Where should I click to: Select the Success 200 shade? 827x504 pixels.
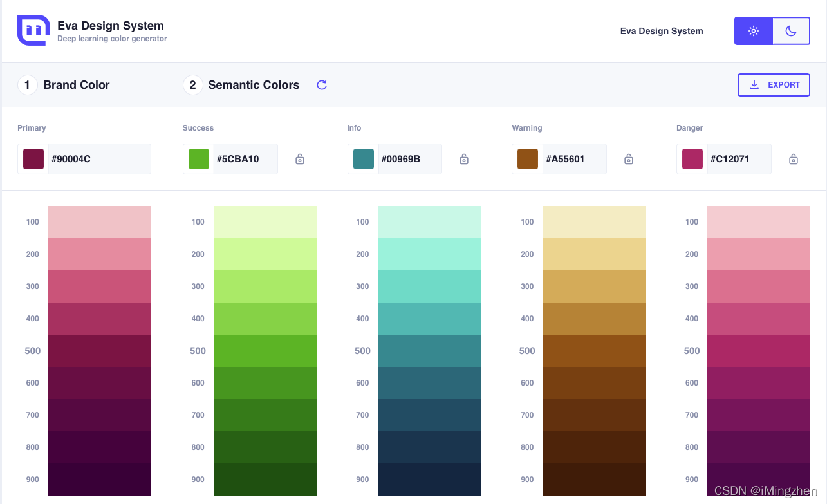tap(265, 254)
